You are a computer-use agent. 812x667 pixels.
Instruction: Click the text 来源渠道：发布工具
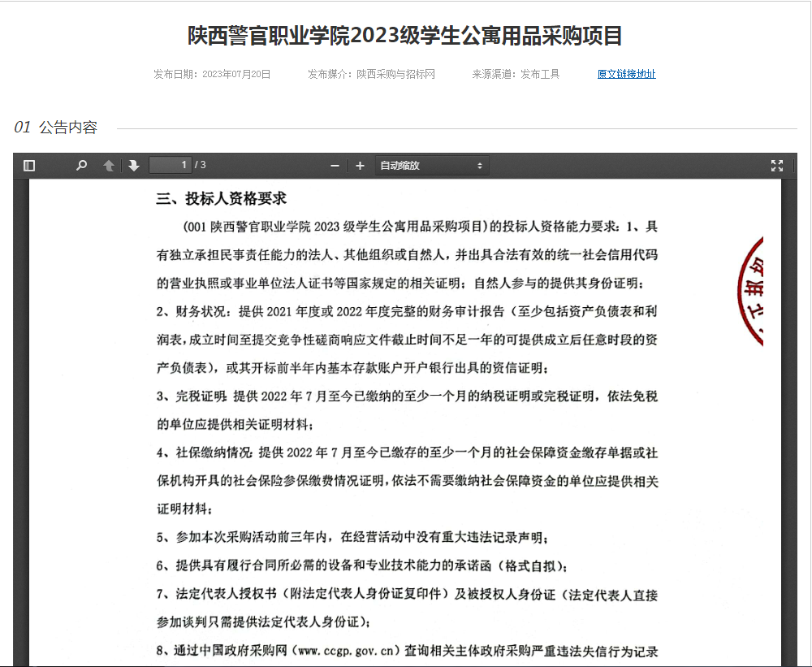pos(516,74)
